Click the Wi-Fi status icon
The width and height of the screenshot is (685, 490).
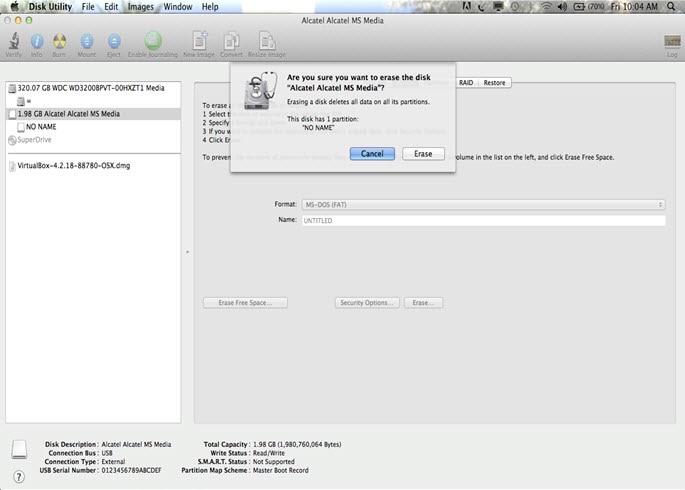click(x=547, y=6)
